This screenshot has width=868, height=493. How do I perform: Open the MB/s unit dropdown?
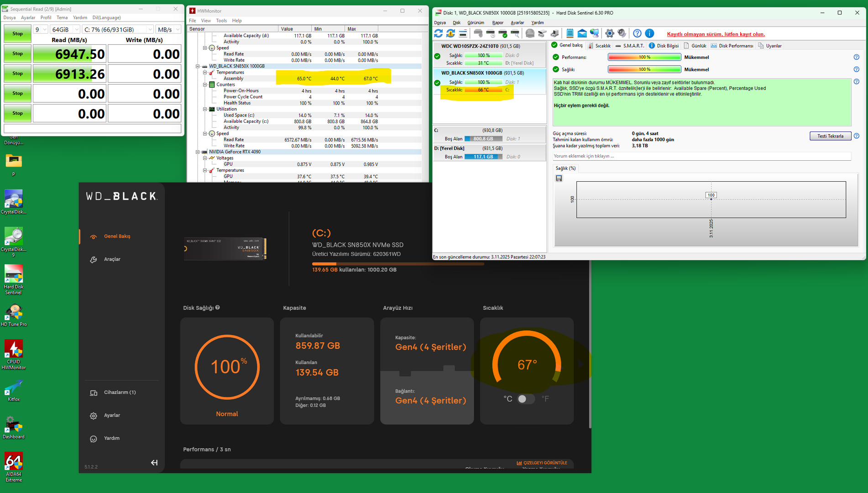pyautogui.click(x=168, y=30)
